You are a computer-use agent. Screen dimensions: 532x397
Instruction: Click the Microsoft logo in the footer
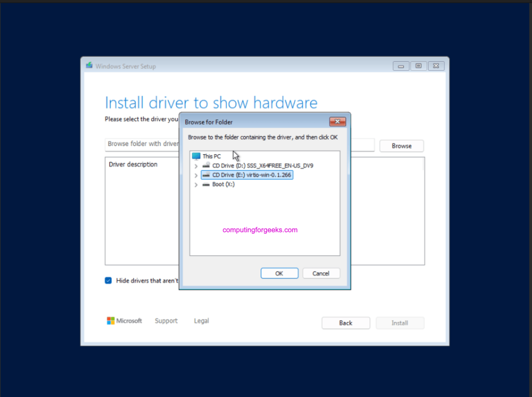coord(111,321)
